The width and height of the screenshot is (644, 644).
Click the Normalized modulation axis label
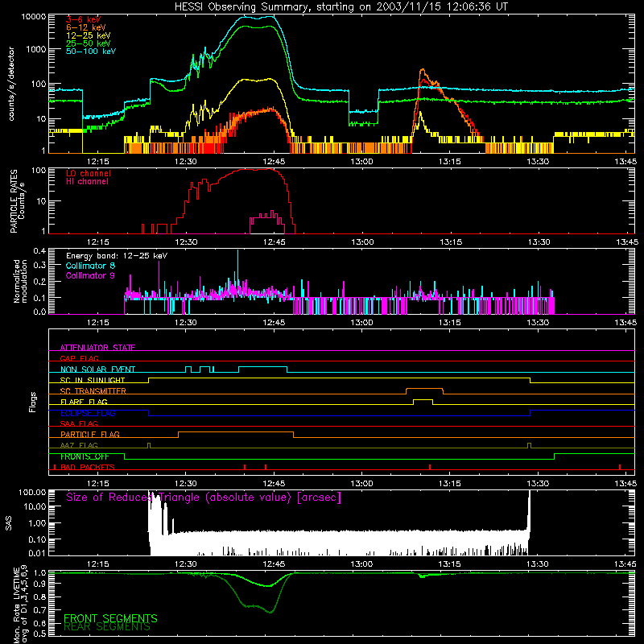20,281
